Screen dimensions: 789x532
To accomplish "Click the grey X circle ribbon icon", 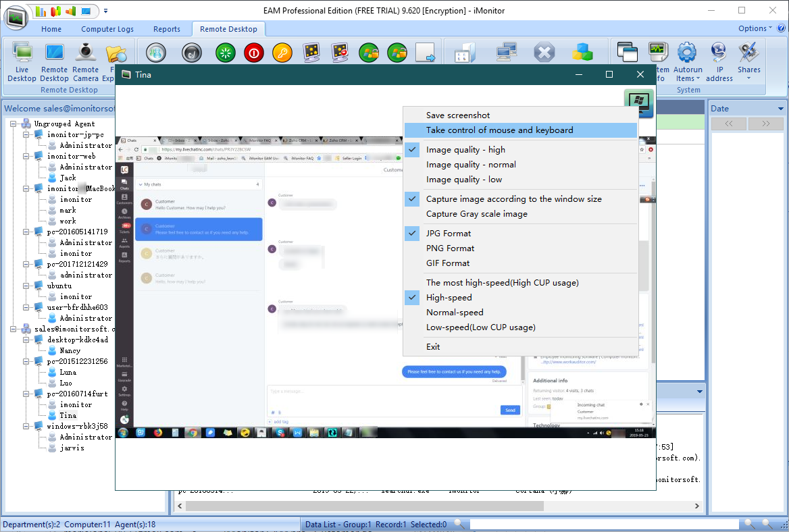I will tap(544, 53).
